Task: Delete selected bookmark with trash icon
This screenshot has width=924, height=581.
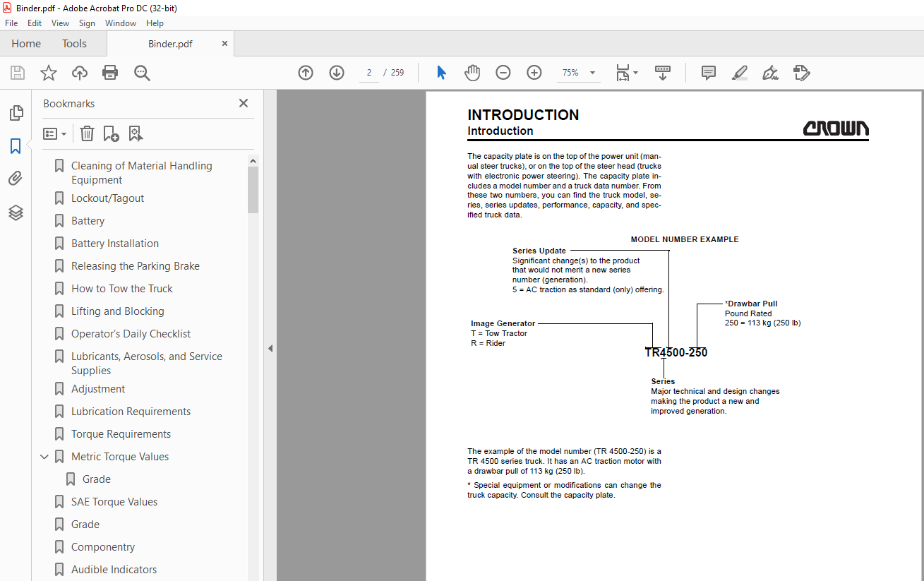Action: point(87,133)
